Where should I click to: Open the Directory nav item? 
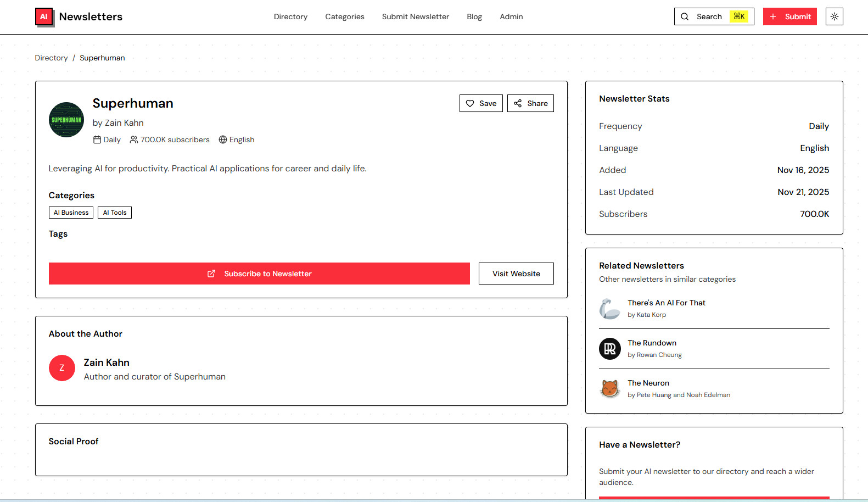(x=290, y=16)
